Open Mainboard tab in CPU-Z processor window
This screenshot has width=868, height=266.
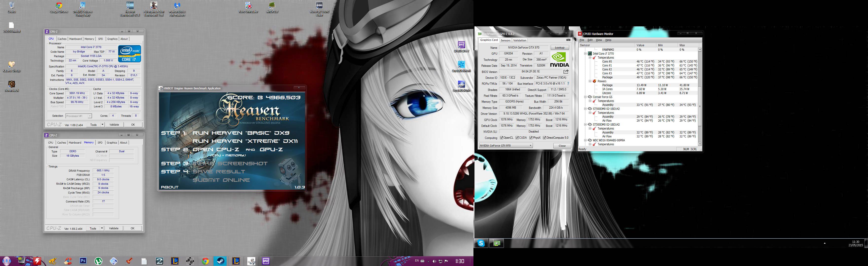(x=75, y=39)
